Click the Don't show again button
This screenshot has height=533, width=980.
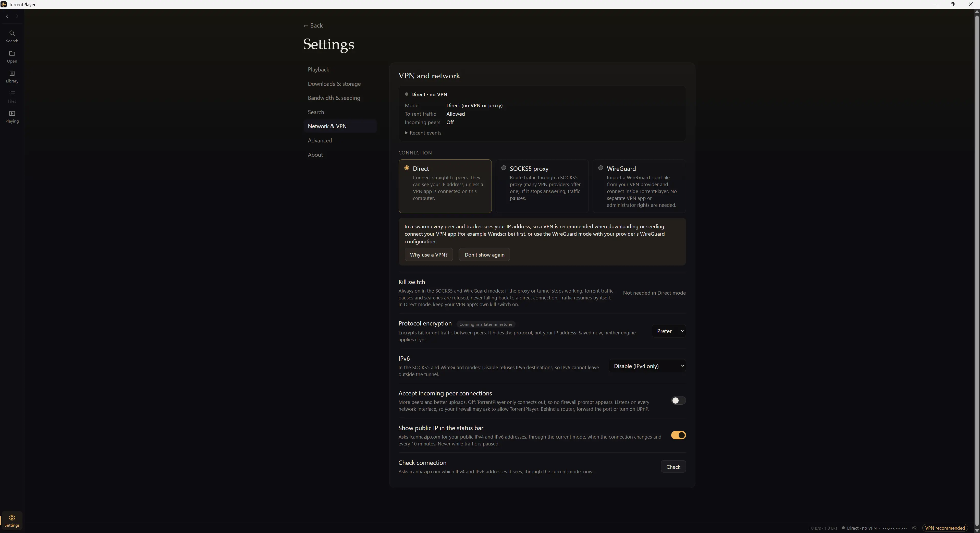tap(484, 255)
